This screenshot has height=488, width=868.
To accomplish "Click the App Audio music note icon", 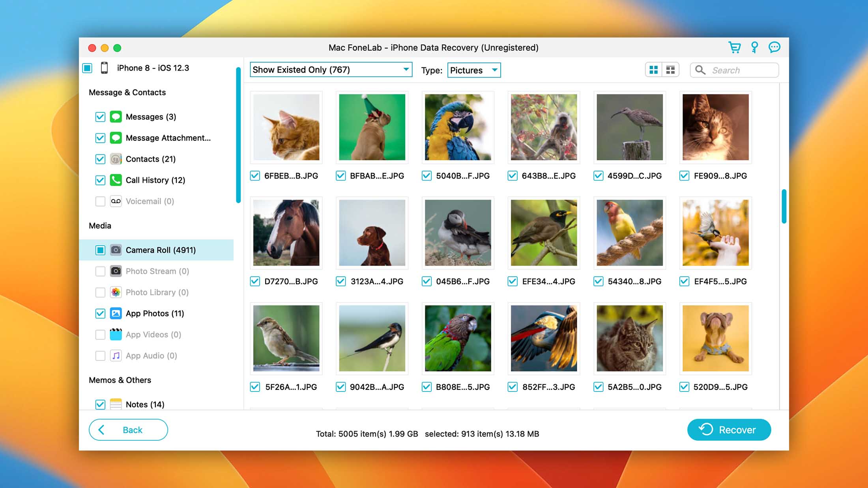I will coord(116,356).
